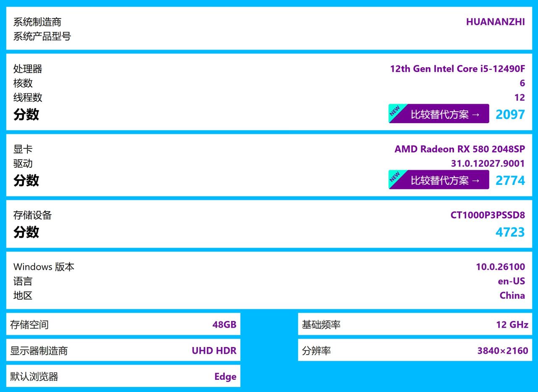Click the 语言 label
Screen dimensions: 538x392
coord(23,281)
